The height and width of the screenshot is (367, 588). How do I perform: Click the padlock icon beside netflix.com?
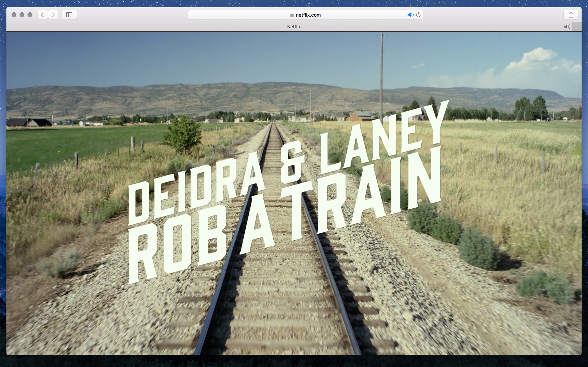[x=292, y=15]
